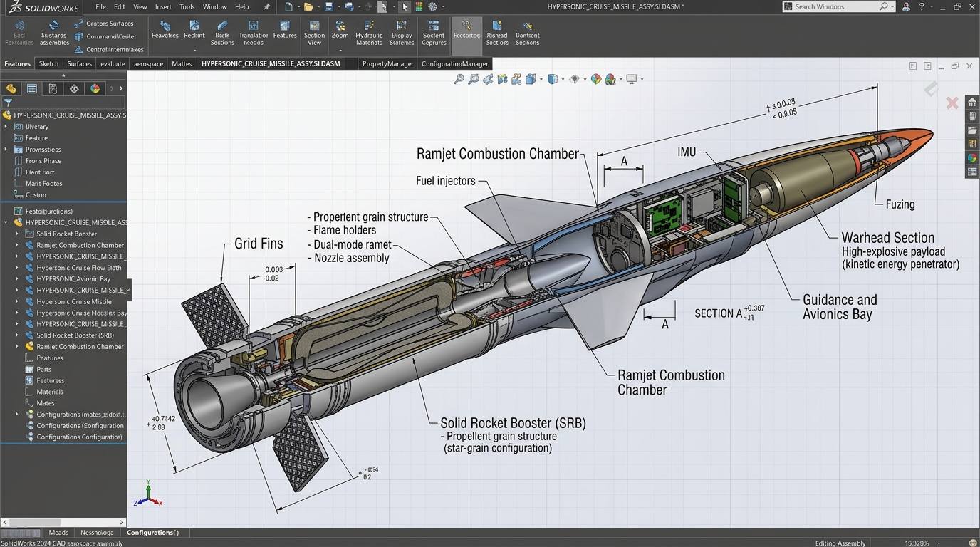Image resolution: width=980 pixels, height=547 pixels.
Task: Switch to the Sketch tab
Action: 48,63
